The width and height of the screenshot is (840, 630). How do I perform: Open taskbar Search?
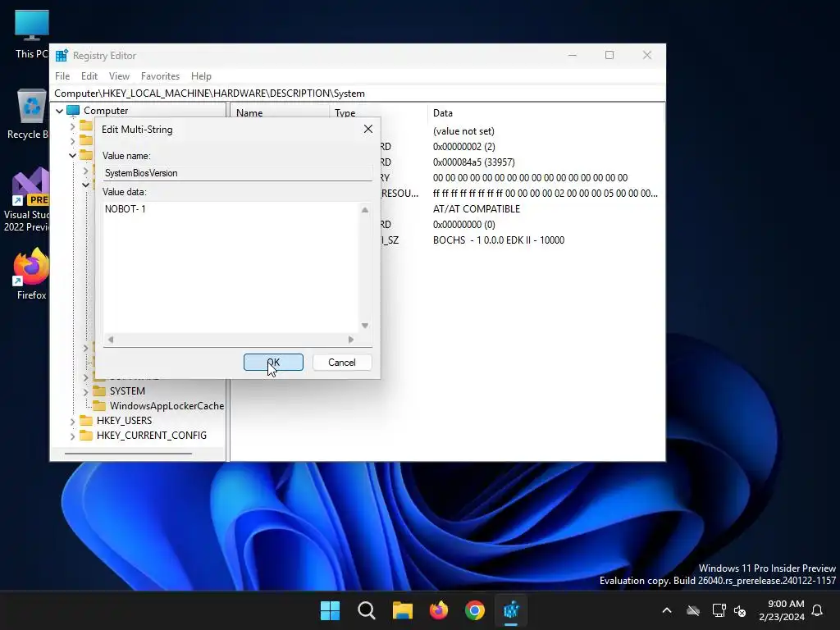[x=367, y=610]
